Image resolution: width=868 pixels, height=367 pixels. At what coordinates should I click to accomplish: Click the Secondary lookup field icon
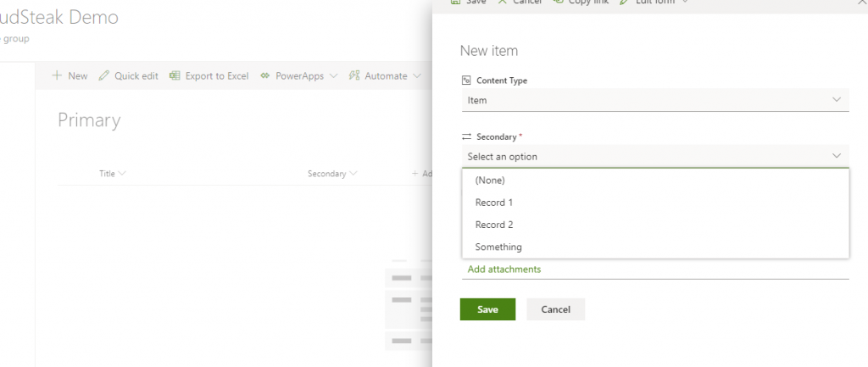click(x=466, y=136)
